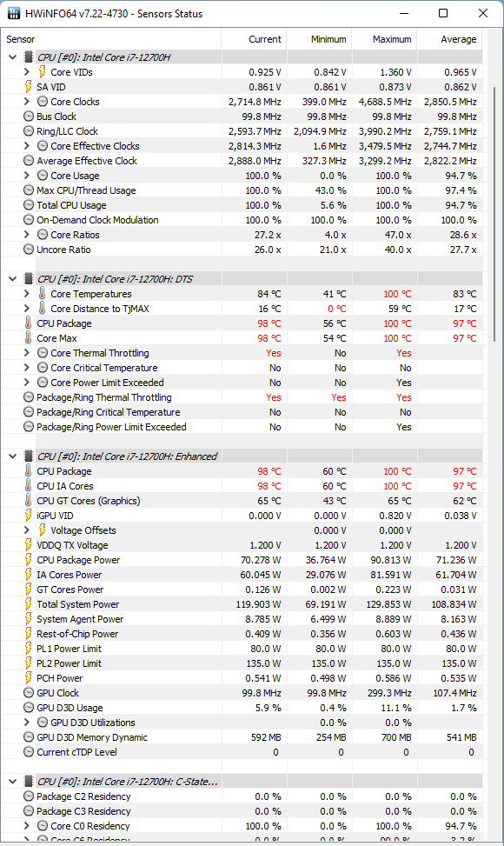Screen dimensions: 504x846
Task: Expand the Core Effective Clocks row
Action: click(x=26, y=146)
